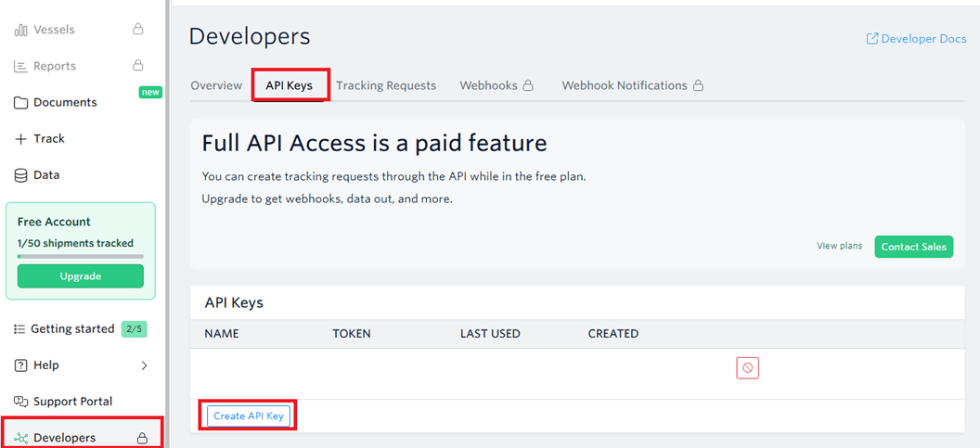
Task: Click the Help question mark icon
Action: pos(20,365)
